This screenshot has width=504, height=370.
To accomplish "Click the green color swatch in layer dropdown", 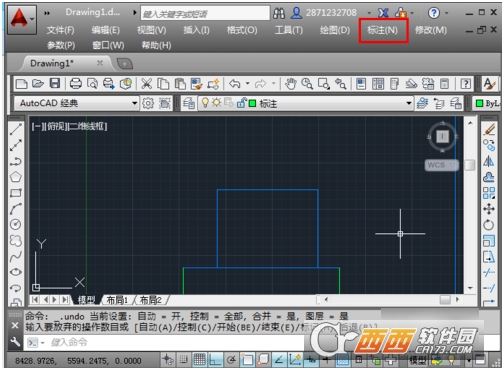I will tap(252, 104).
